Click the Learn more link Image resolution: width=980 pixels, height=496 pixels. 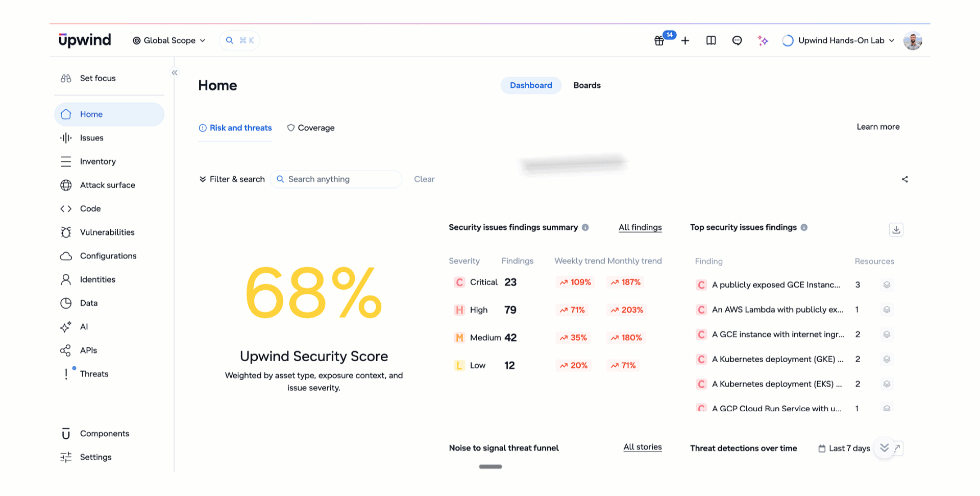(x=878, y=127)
